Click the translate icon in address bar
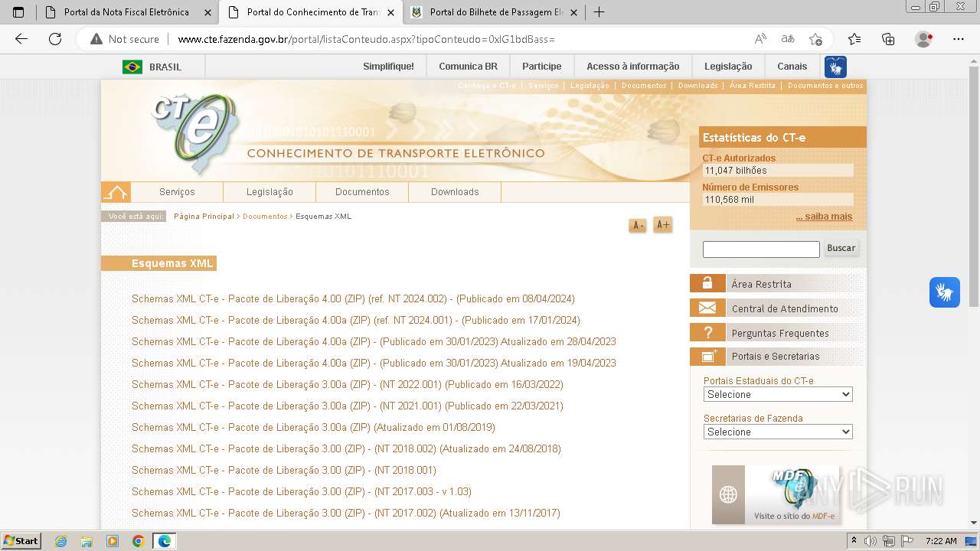This screenshot has width=980, height=551. [788, 39]
